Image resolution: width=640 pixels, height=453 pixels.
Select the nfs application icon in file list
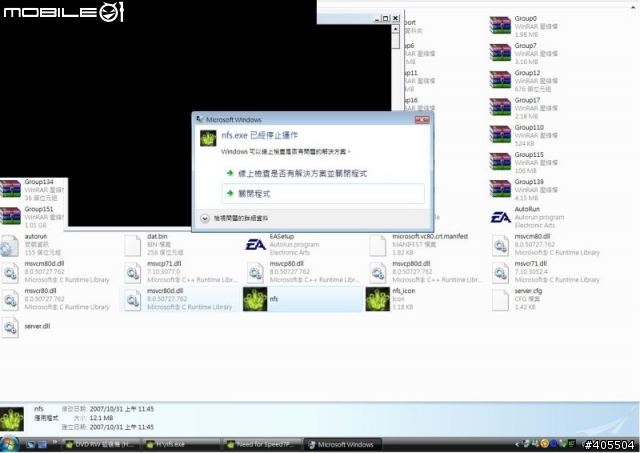point(255,299)
